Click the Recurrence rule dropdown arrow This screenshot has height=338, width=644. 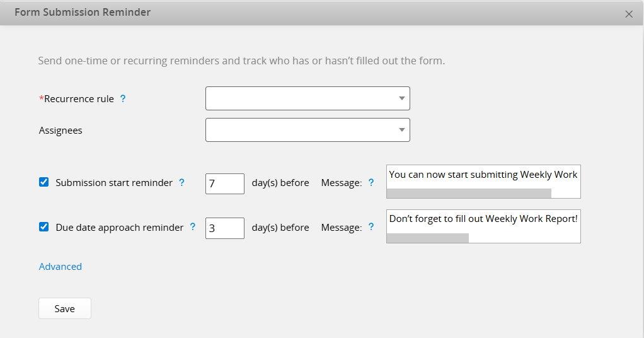pos(401,99)
